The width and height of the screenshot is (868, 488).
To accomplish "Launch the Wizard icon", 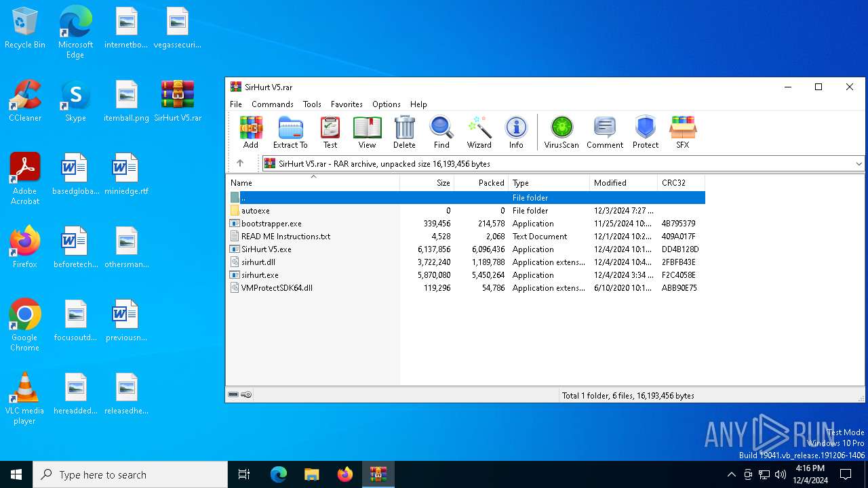I will [479, 132].
